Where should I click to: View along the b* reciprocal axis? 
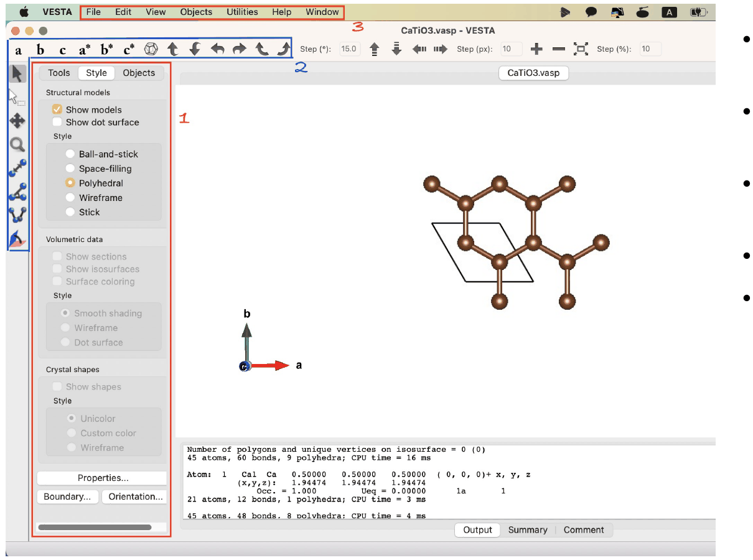pos(106,49)
